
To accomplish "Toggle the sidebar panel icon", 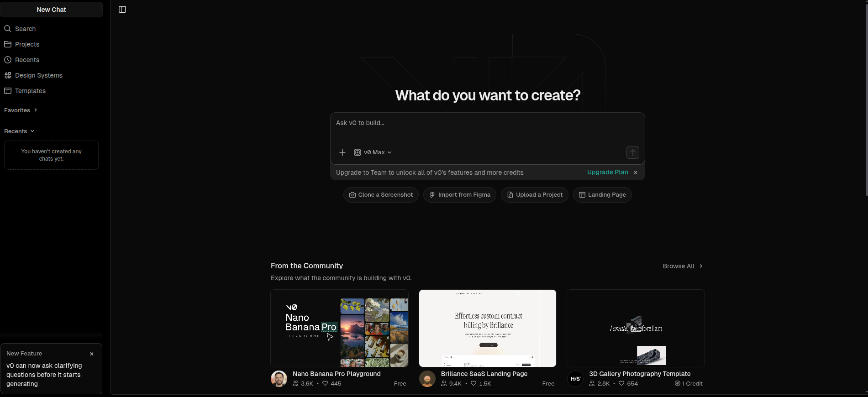I will coord(122,10).
